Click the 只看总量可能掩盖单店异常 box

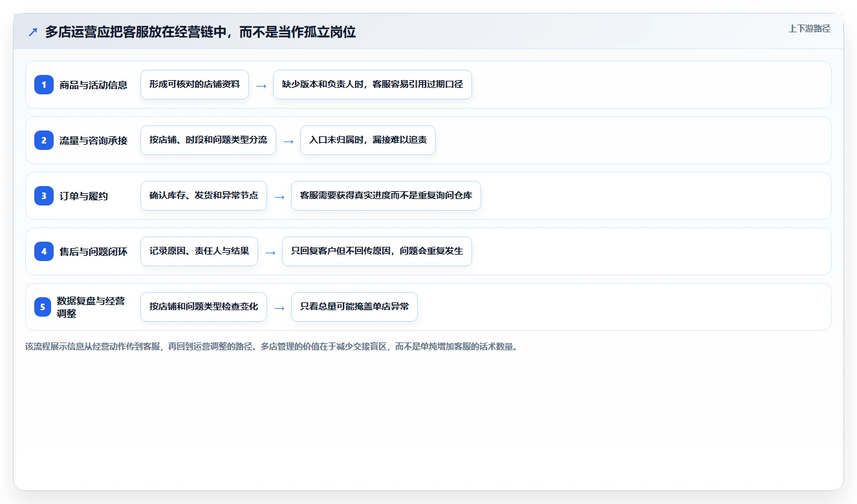354,307
